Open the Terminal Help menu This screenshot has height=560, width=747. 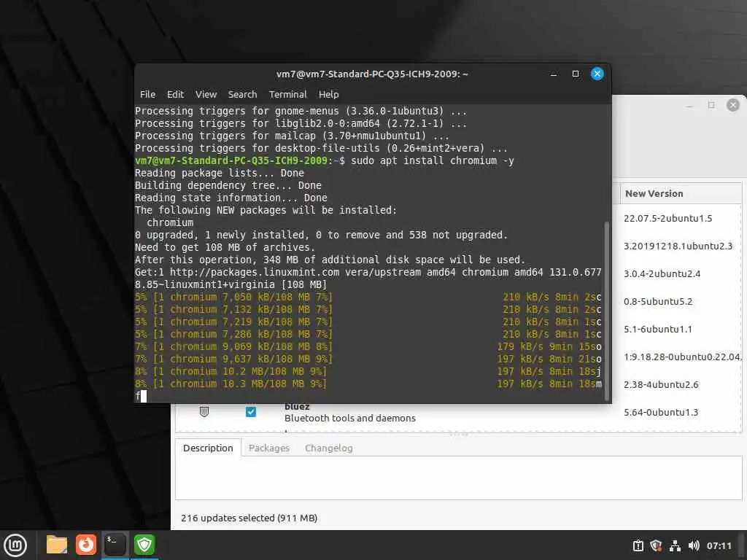coord(329,94)
